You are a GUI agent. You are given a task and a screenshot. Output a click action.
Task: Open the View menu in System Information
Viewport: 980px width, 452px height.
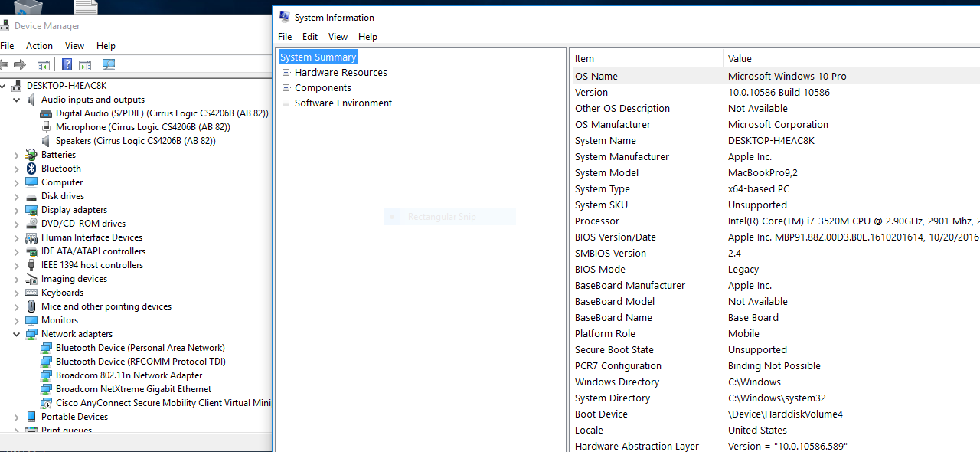[338, 37]
